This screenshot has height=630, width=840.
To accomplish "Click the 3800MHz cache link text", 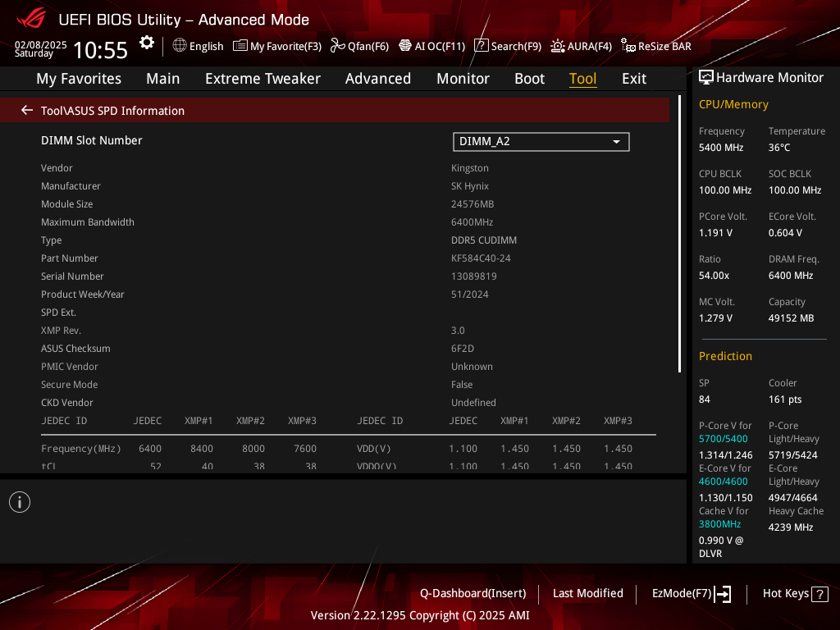I will pos(719,524).
